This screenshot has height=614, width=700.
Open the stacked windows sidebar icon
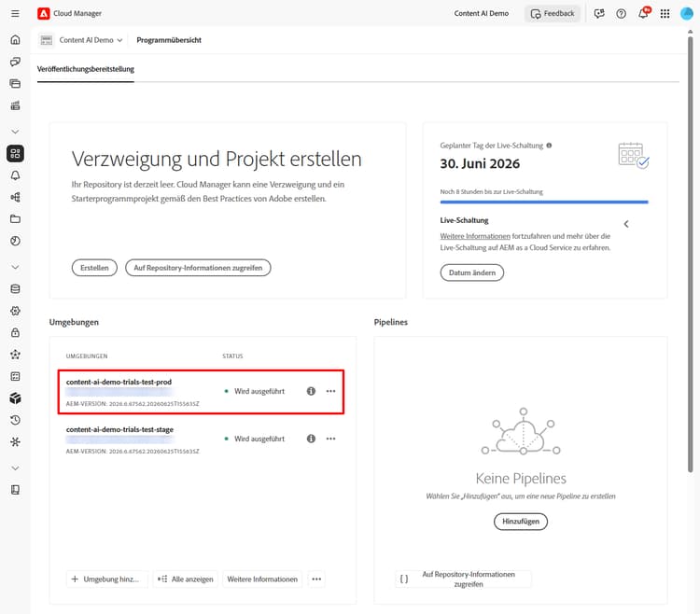pyautogui.click(x=15, y=83)
